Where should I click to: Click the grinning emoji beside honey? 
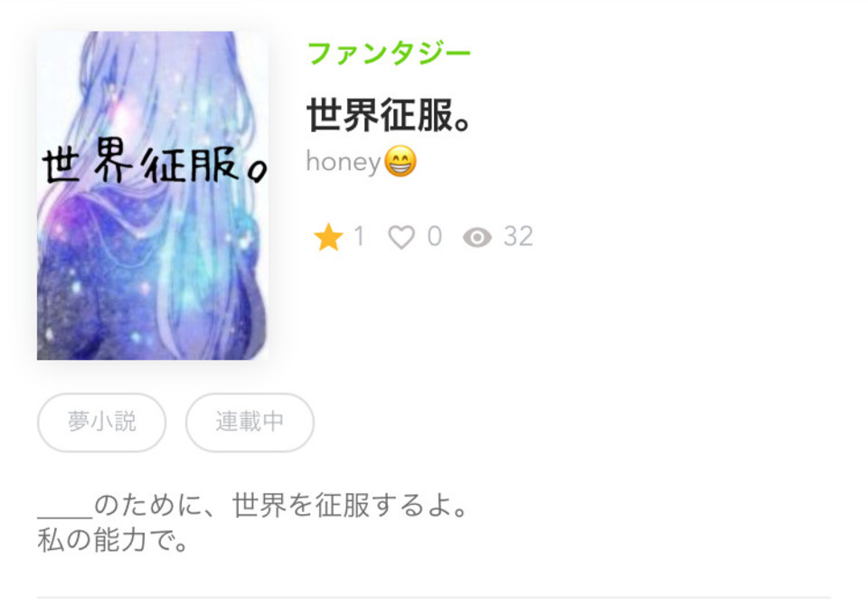401,161
